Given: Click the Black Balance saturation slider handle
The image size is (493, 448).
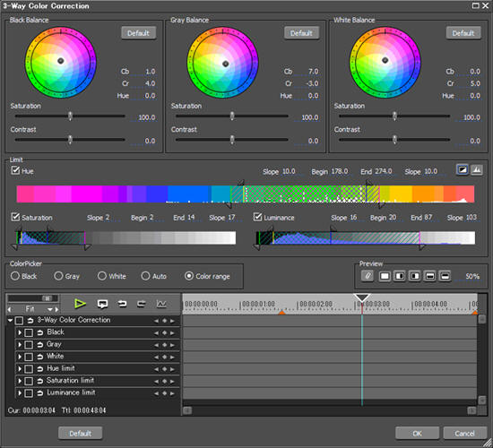Looking at the screenshot, I should 70,116.
